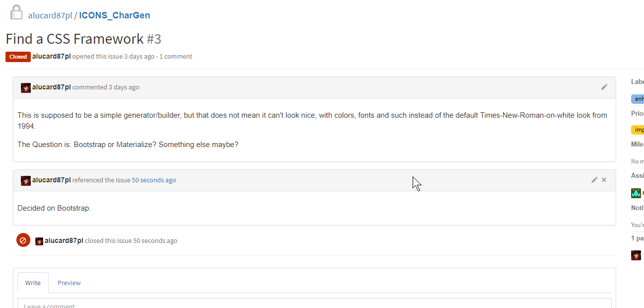Click the red Closed status badge

18,57
